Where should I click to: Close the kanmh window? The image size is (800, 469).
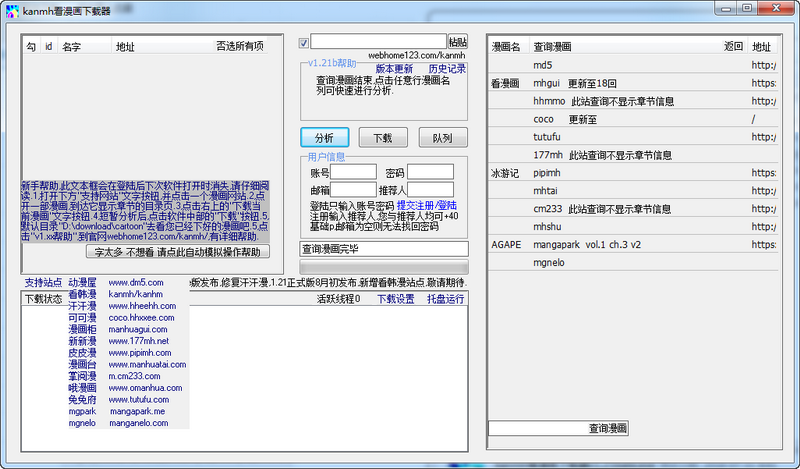tap(776, 8)
